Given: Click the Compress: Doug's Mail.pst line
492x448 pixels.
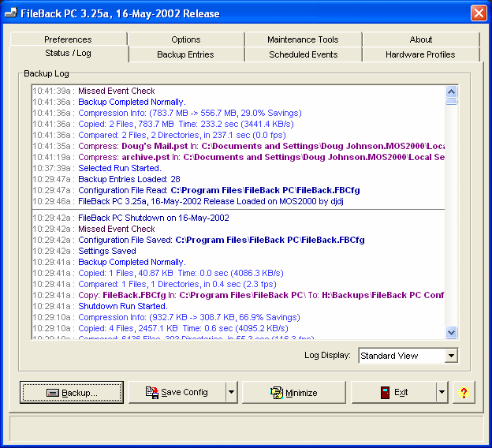Looking at the screenshot, I should pos(238,146).
